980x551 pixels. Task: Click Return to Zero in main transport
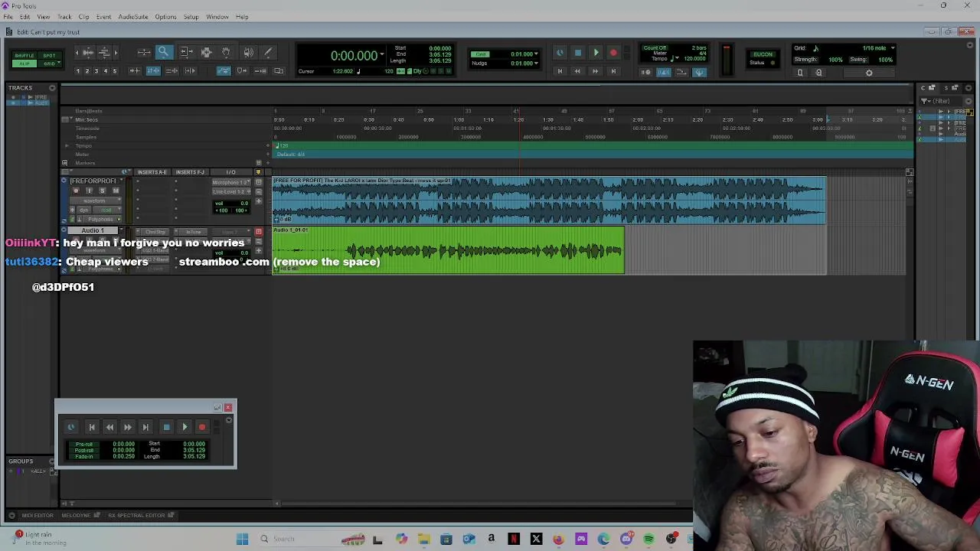click(x=560, y=71)
